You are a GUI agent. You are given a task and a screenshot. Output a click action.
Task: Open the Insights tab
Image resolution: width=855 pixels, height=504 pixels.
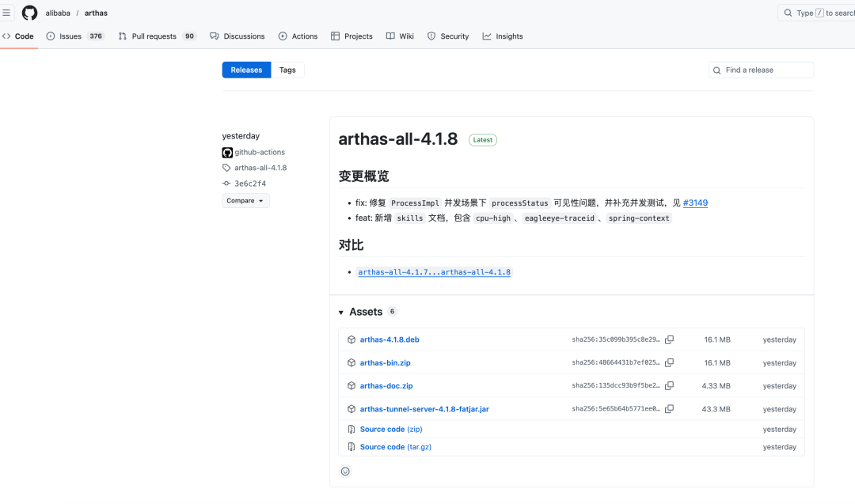coord(502,36)
